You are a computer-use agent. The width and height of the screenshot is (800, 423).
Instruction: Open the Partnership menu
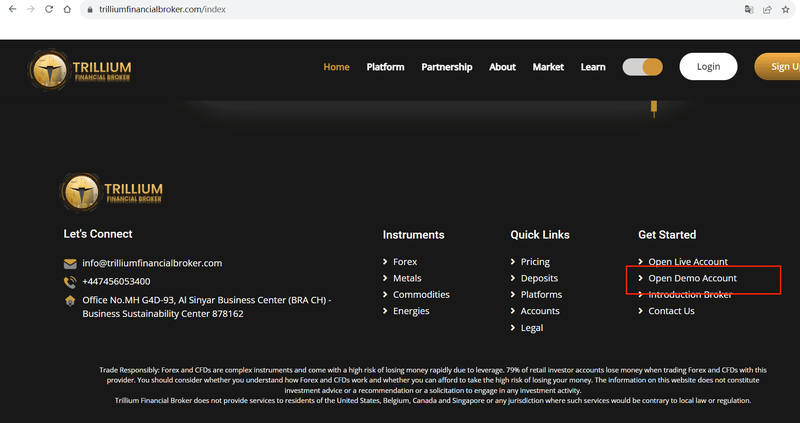[446, 67]
